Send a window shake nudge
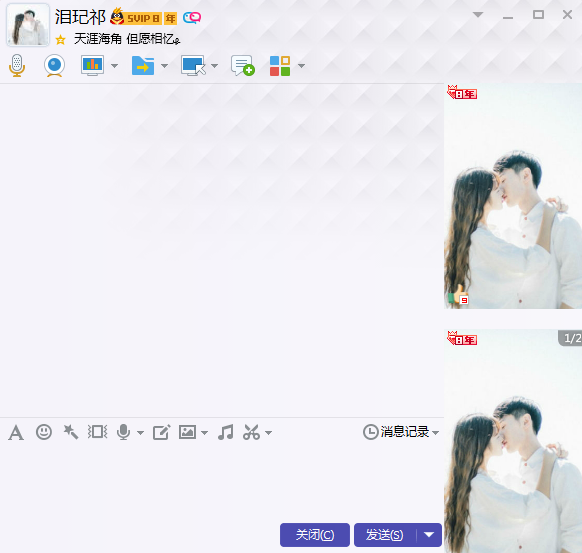Screen dimensions: 582x553 [x=98, y=432]
